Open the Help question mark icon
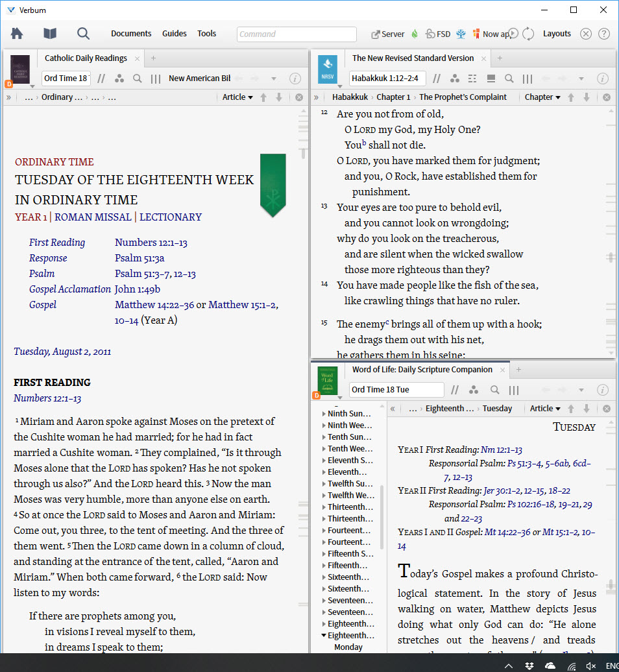Image resolution: width=619 pixels, height=672 pixels. [x=603, y=34]
